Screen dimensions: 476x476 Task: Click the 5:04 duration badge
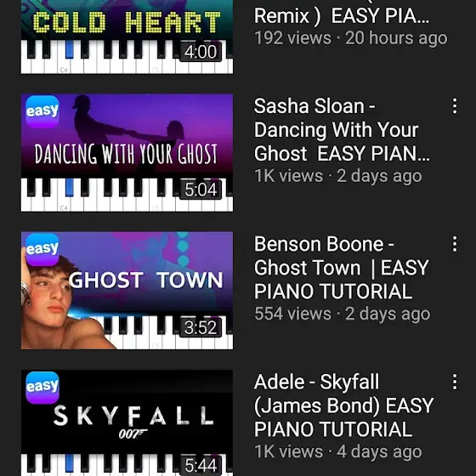pyautogui.click(x=201, y=190)
